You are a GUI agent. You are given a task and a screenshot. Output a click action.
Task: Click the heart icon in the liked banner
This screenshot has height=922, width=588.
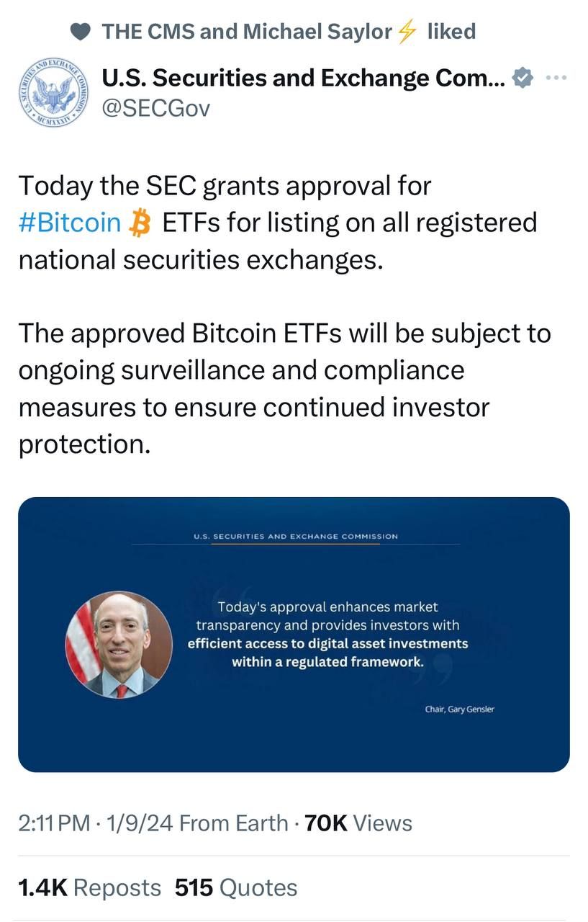pos(81,32)
